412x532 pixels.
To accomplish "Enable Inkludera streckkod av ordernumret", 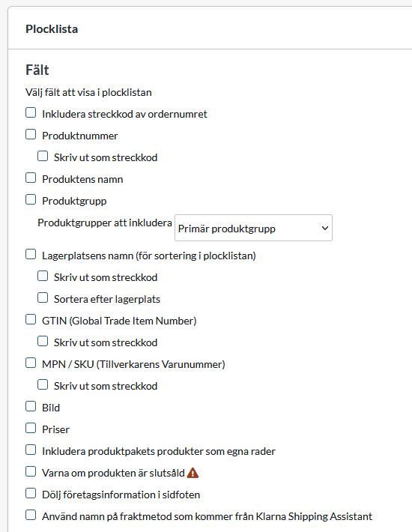I will [x=31, y=112].
